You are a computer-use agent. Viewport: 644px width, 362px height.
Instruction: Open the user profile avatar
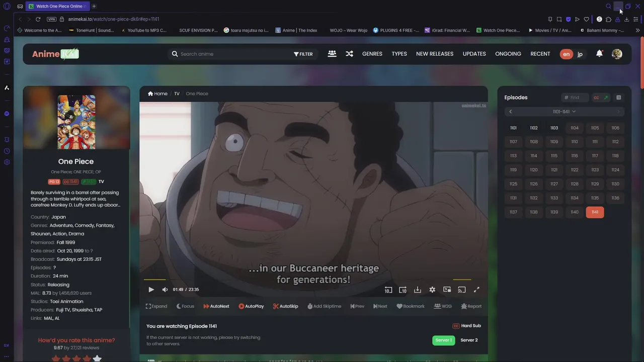pos(617,54)
